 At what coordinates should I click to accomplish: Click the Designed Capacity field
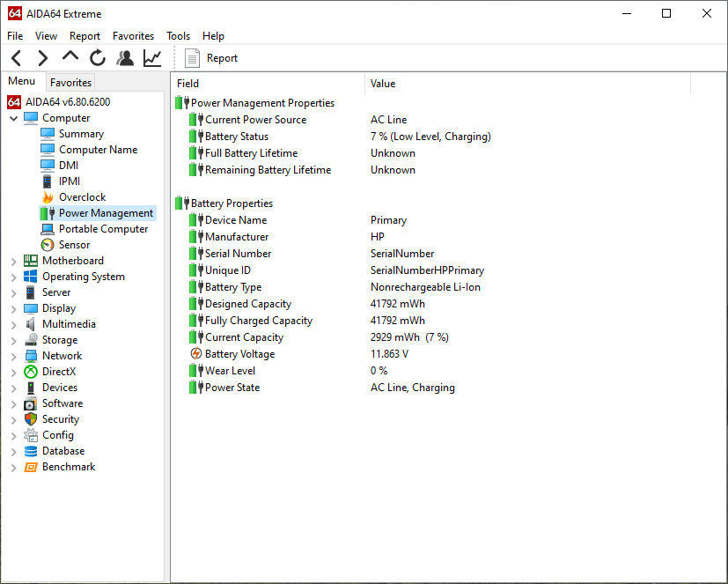248,304
